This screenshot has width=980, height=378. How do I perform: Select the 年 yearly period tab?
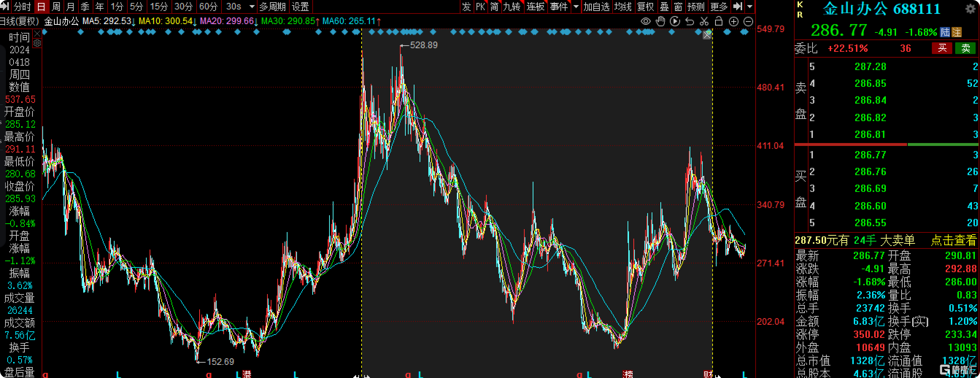99,7
